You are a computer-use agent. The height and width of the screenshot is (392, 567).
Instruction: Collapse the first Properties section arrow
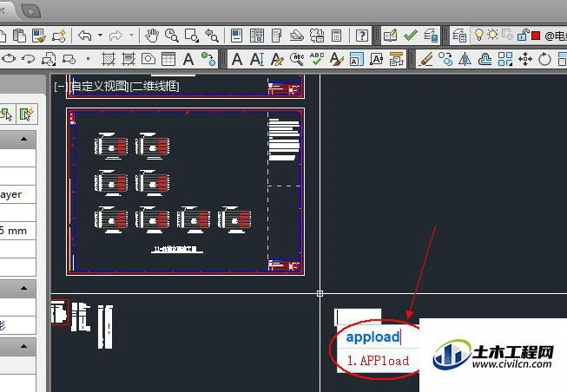(23, 139)
